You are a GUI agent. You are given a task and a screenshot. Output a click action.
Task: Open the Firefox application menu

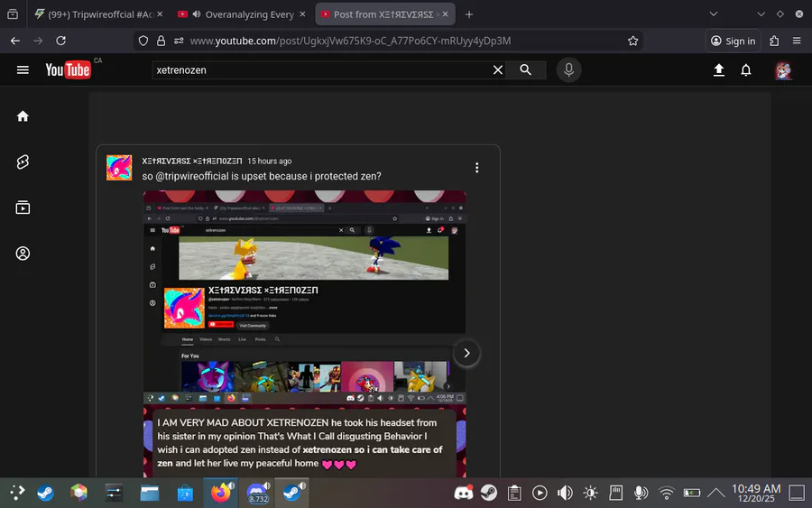[797, 41]
